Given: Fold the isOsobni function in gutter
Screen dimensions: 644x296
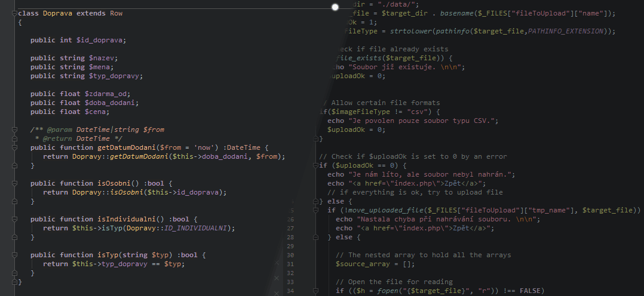Looking at the screenshot, I should [14, 183].
